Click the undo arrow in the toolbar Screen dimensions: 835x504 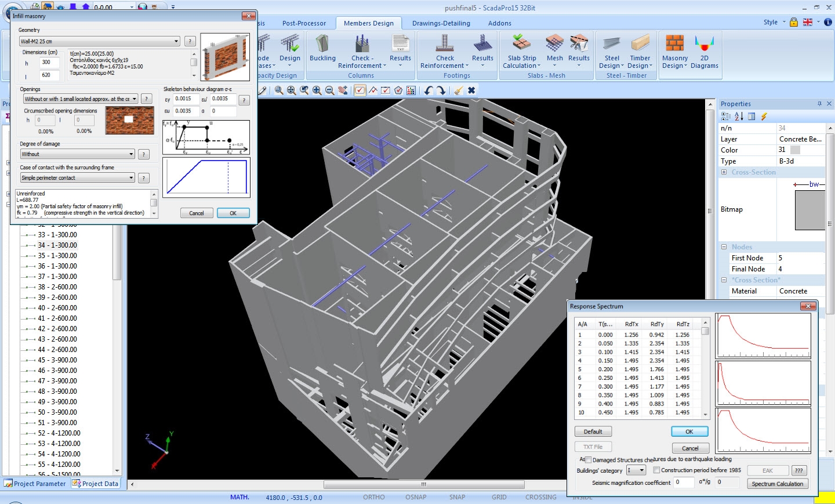pos(429,90)
